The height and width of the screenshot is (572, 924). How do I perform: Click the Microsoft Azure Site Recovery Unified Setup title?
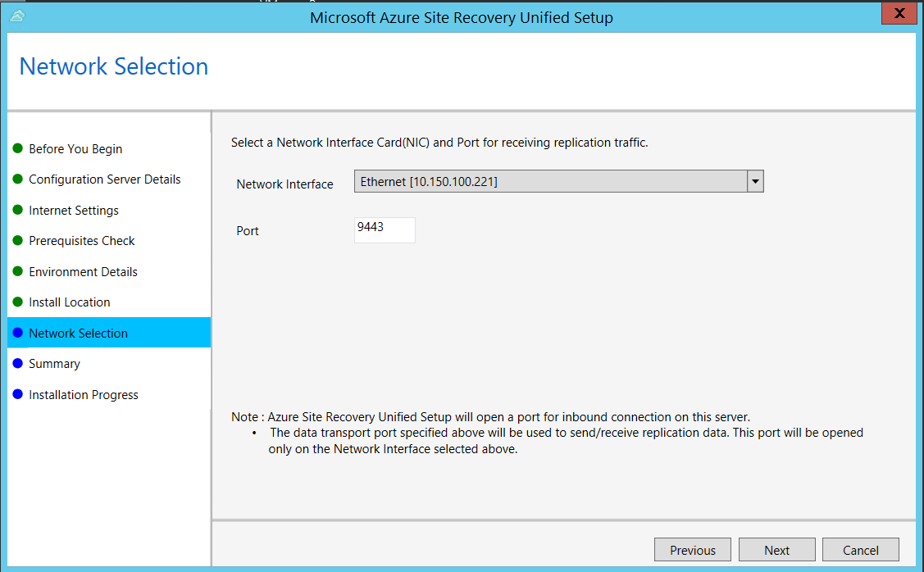462,18
